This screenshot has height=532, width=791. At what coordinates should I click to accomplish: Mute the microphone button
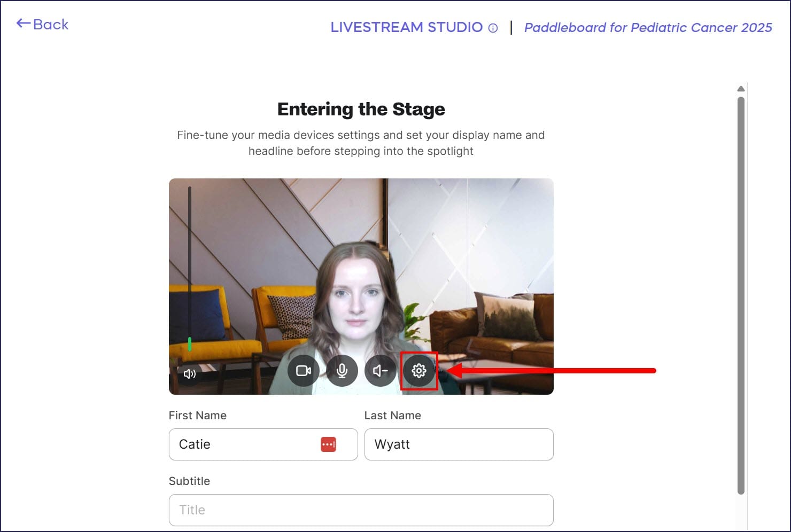[342, 370]
